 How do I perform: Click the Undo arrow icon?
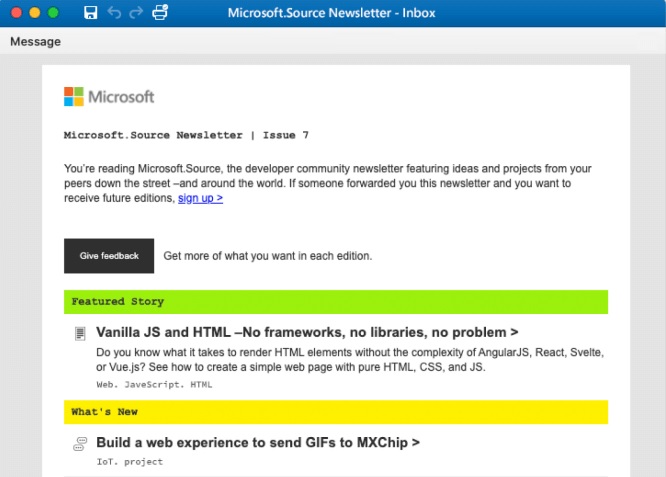coord(114,13)
